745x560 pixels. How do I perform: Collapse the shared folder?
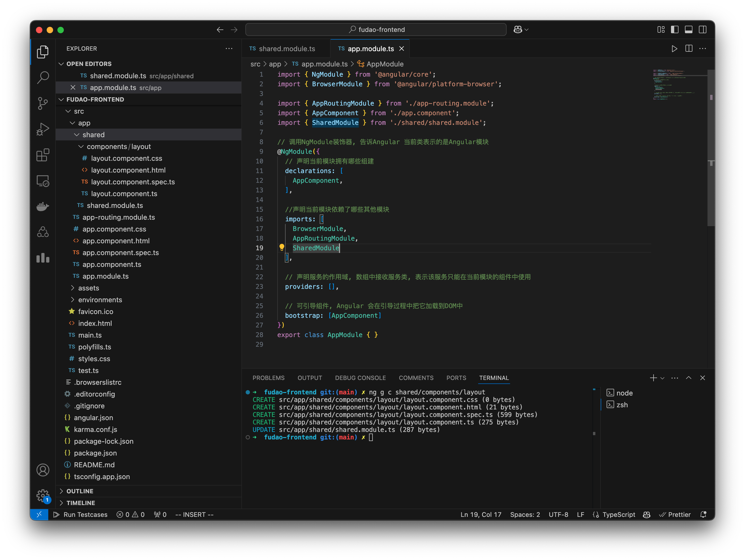click(x=149, y=135)
